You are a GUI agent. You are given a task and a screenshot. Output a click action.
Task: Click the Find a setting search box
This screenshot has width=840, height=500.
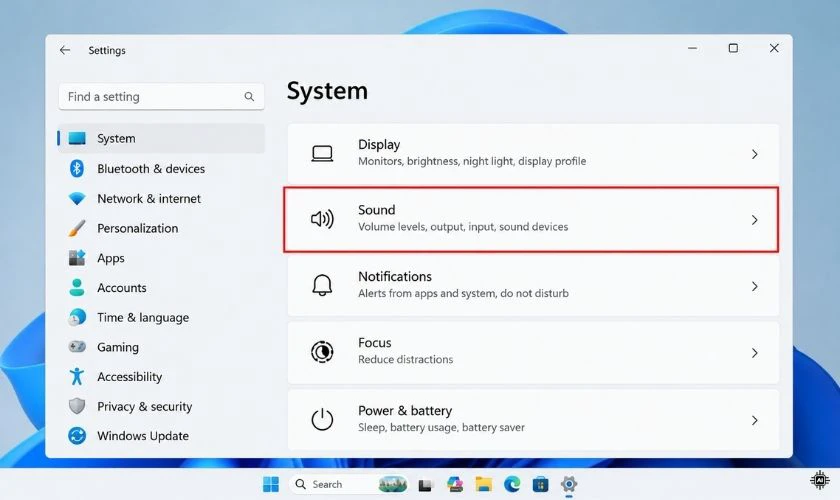pos(161,96)
